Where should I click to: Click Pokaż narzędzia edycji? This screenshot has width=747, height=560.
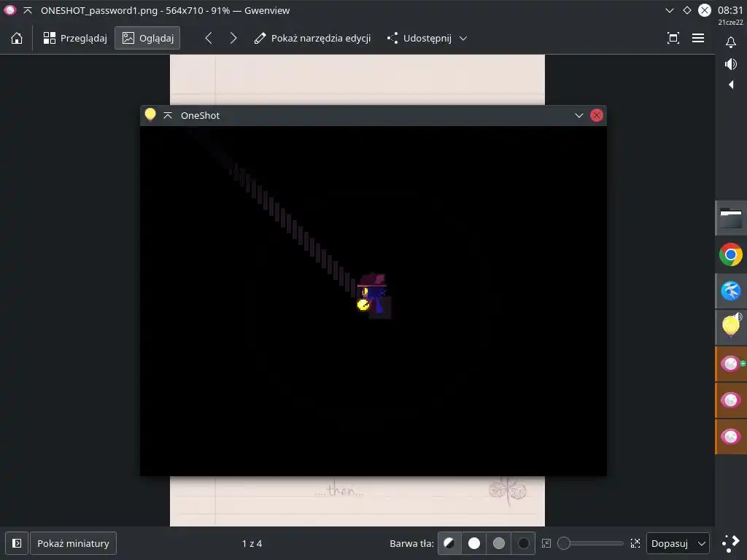click(312, 38)
